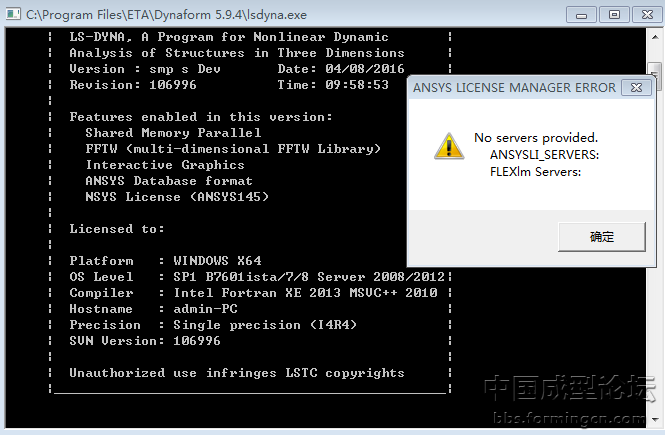
Task: Maximize the lsdyna.exe console window
Action: (613, 14)
